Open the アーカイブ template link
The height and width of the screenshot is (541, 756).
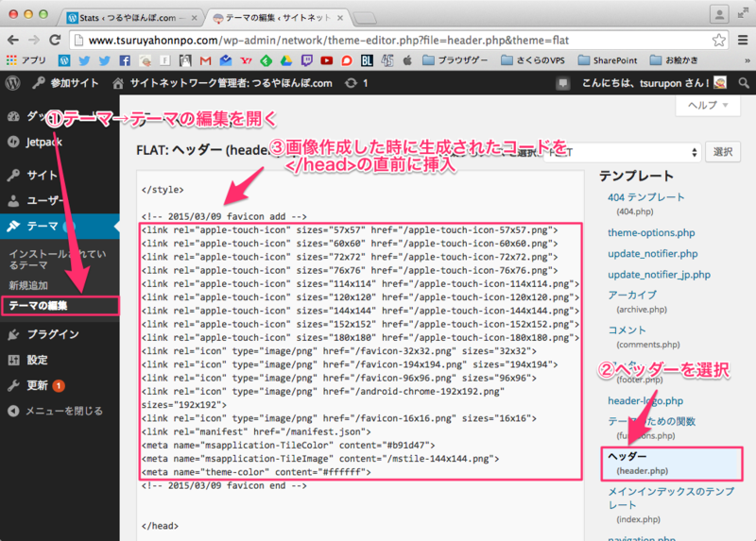pyautogui.click(x=632, y=295)
